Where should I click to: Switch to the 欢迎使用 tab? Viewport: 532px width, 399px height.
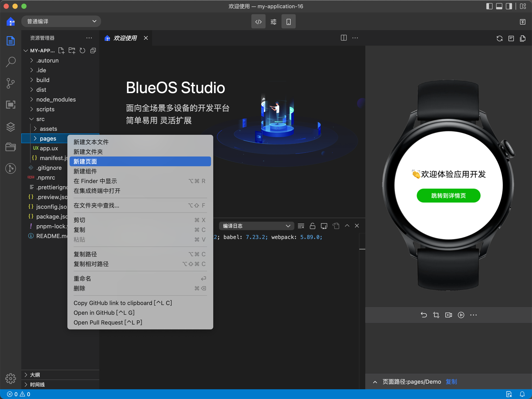[125, 38]
